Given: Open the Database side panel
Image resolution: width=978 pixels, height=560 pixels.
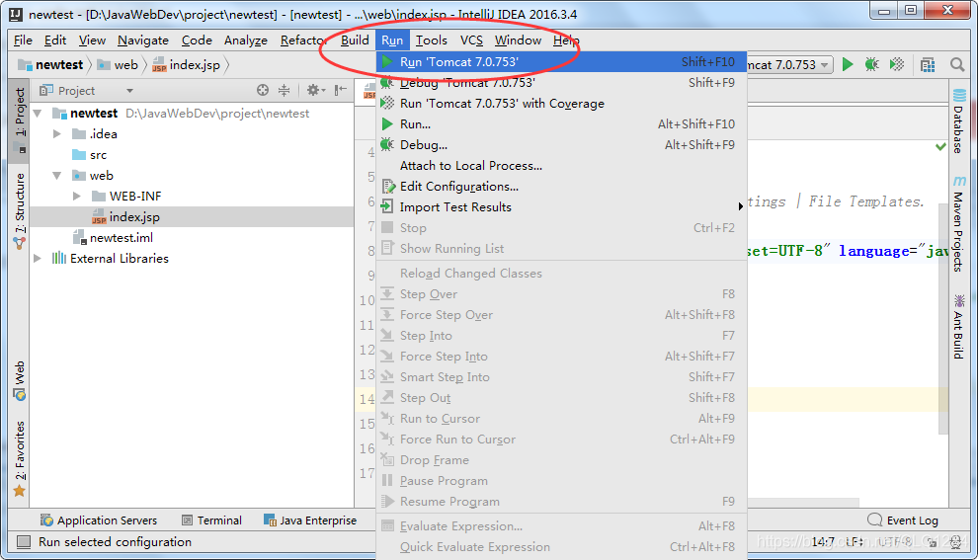Looking at the screenshot, I should coord(958,121).
